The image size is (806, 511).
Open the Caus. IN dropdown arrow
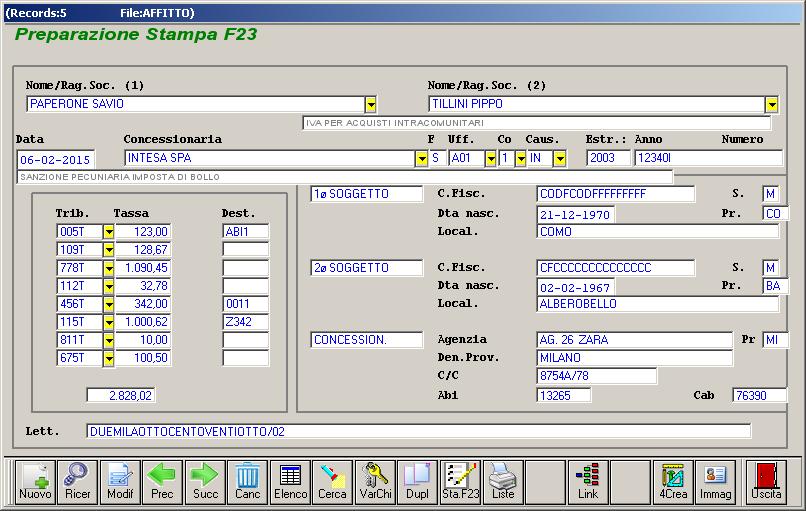559,158
